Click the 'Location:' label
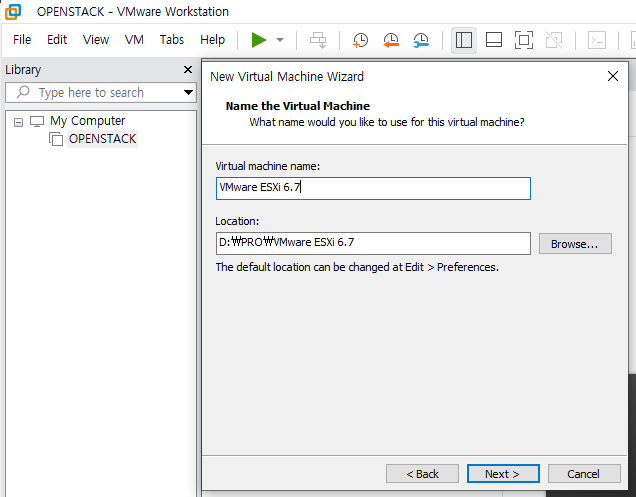Image resolution: width=636 pixels, height=497 pixels. coord(237,221)
